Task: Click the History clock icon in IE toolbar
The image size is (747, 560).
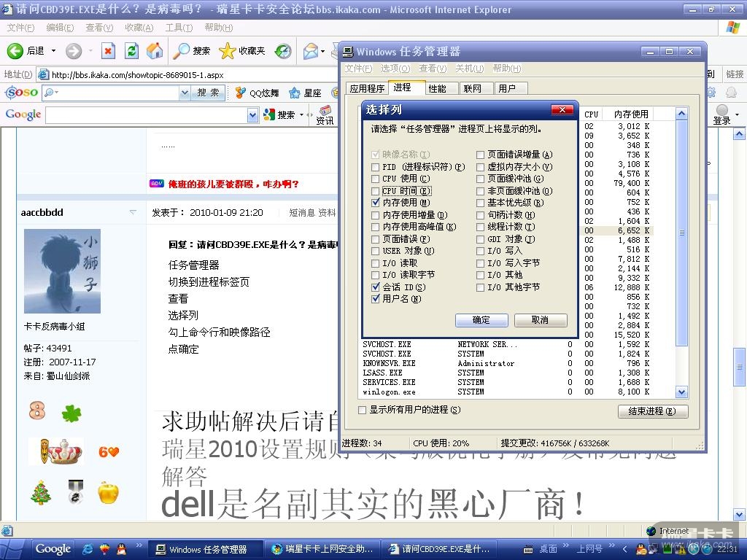Action: 283,50
